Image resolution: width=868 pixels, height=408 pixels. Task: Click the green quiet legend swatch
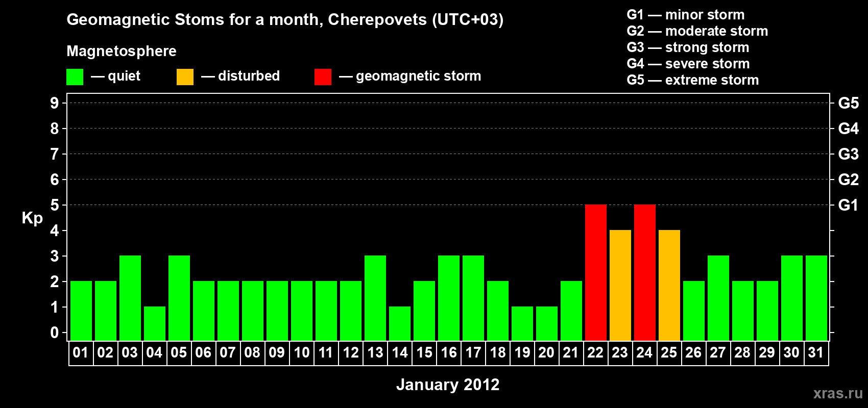coord(75,77)
